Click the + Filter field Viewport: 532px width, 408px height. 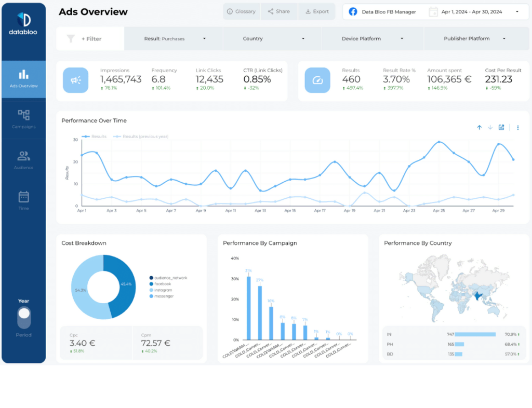(x=90, y=38)
